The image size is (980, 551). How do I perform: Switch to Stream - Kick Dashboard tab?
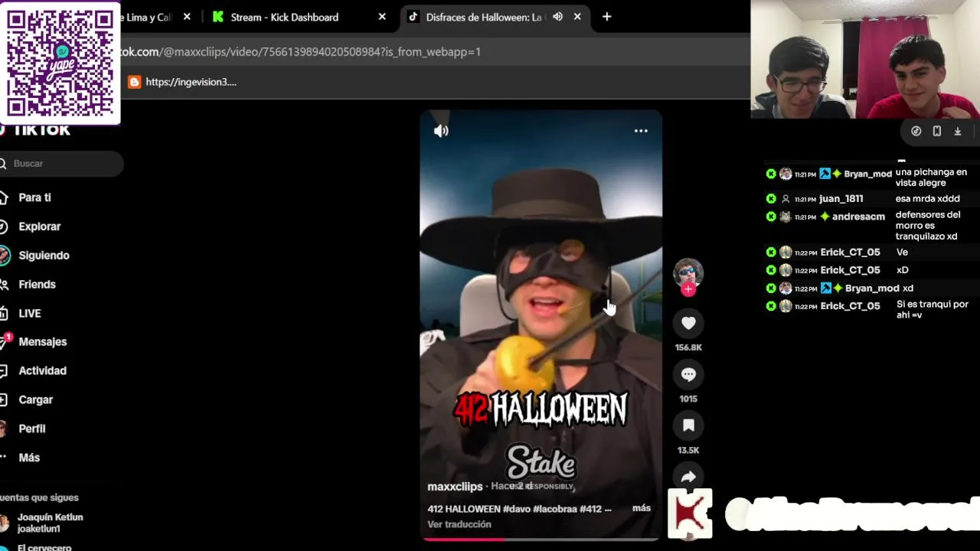point(285,17)
